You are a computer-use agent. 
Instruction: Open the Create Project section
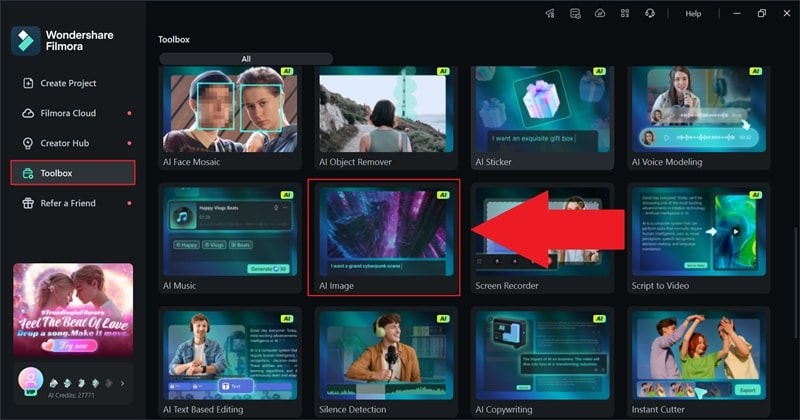click(72, 83)
